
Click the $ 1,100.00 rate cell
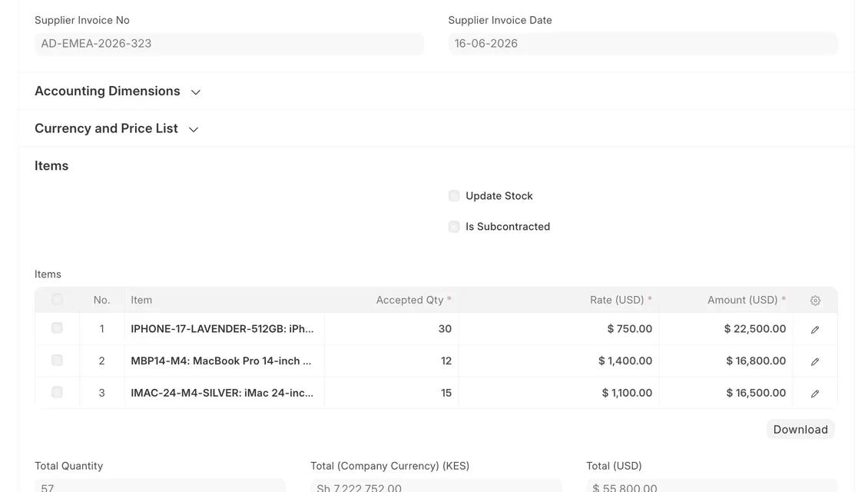[558, 394]
